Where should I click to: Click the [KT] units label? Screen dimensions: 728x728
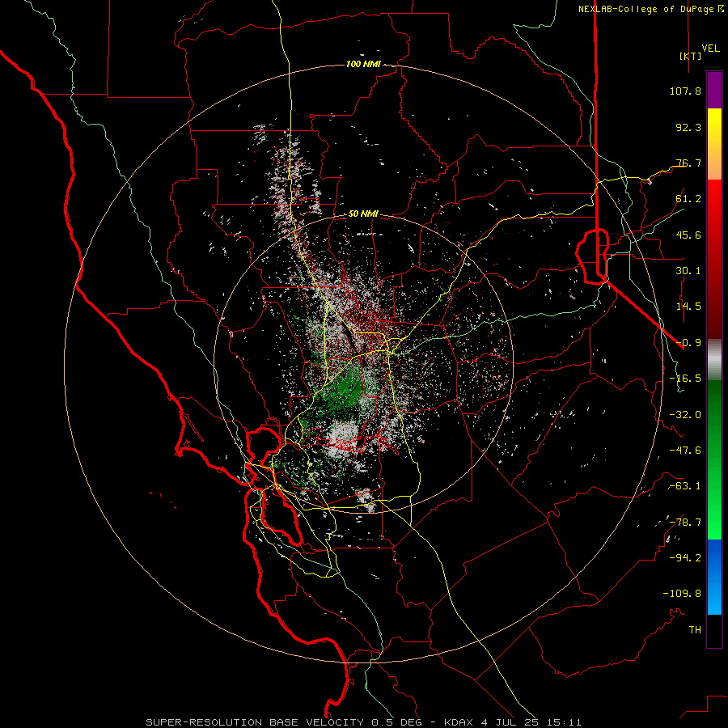pyautogui.click(x=691, y=56)
